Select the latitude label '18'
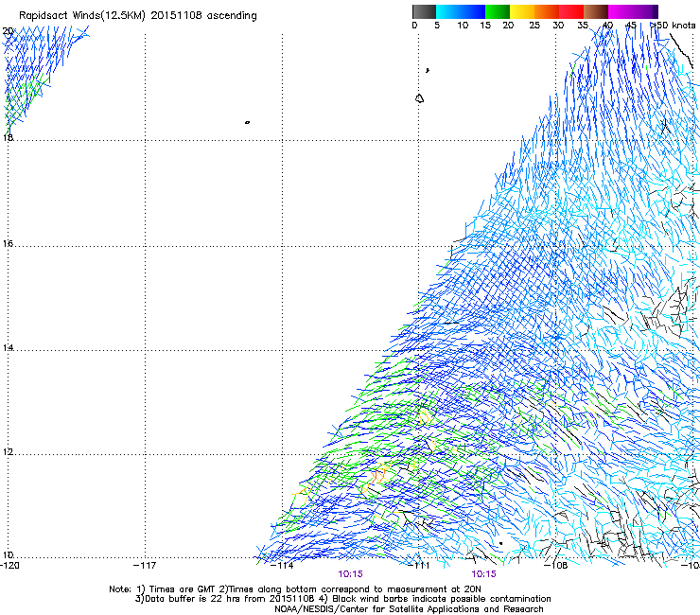Image resolution: width=700 pixels, height=615 pixels. pyautogui.click(x=8, y=137)
